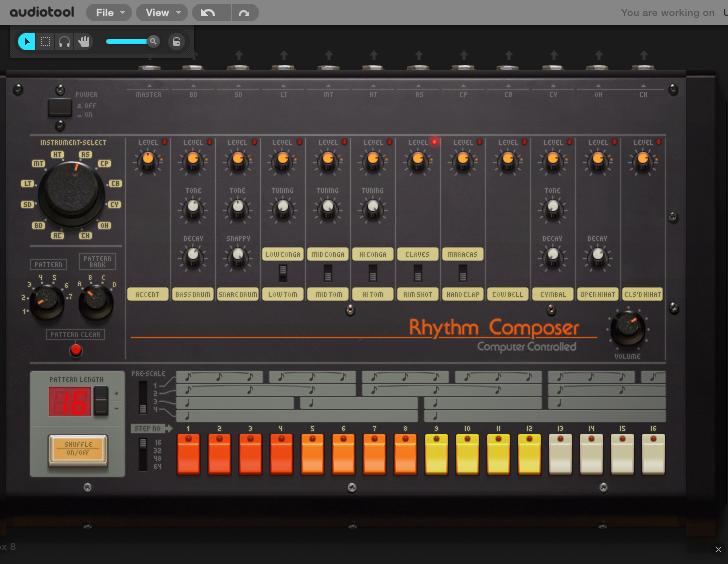Open the View menu
728x564 pixels.
[x=162, y=13]
